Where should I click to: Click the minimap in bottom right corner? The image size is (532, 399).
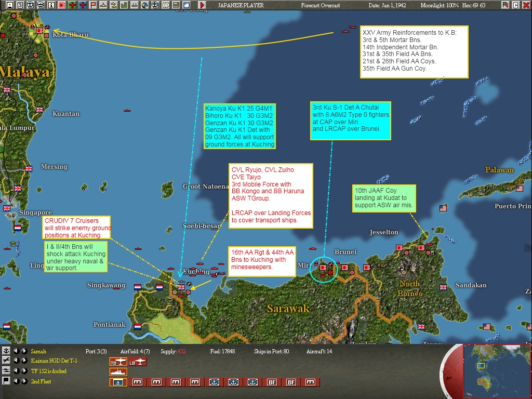tap(497, 371)
